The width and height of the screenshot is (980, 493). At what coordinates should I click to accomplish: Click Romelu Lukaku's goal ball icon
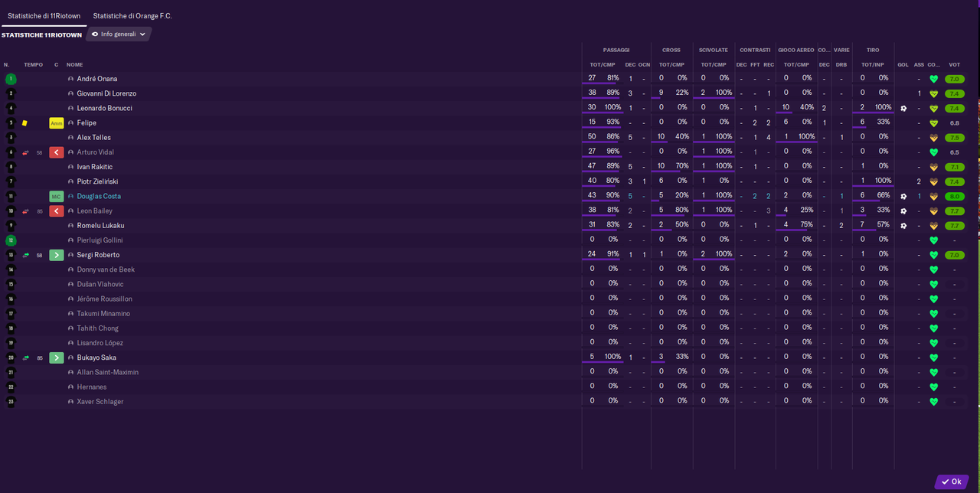(x=903, y=226)
